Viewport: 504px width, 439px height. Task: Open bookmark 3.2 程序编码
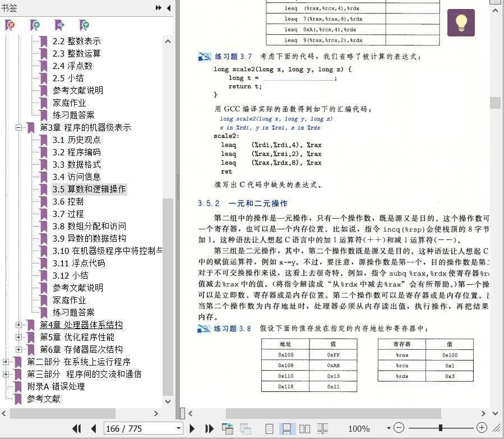coord(76,152)
